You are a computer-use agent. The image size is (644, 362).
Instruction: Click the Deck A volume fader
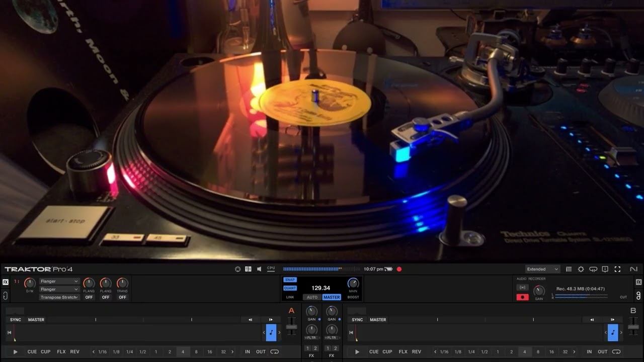point(291,327)
